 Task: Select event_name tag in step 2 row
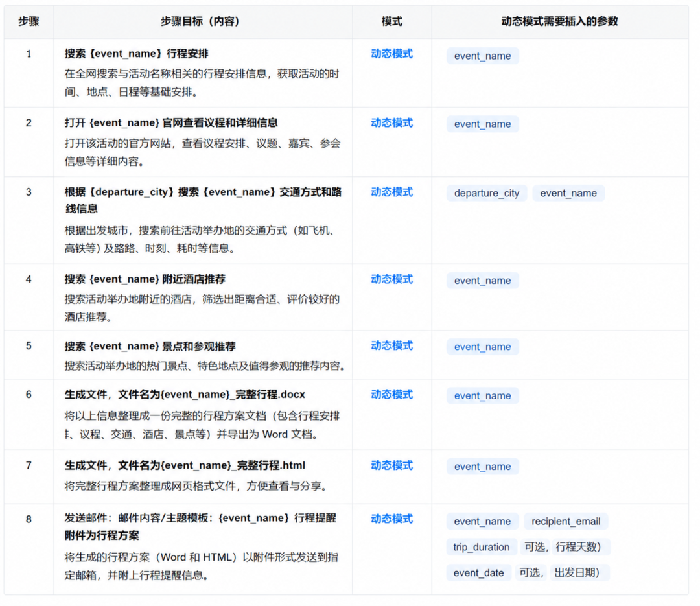(483, 124)
